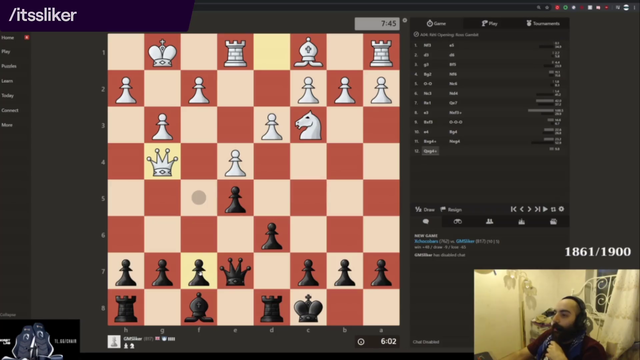Select move 7. Re1 in the move list

point(427,103)
